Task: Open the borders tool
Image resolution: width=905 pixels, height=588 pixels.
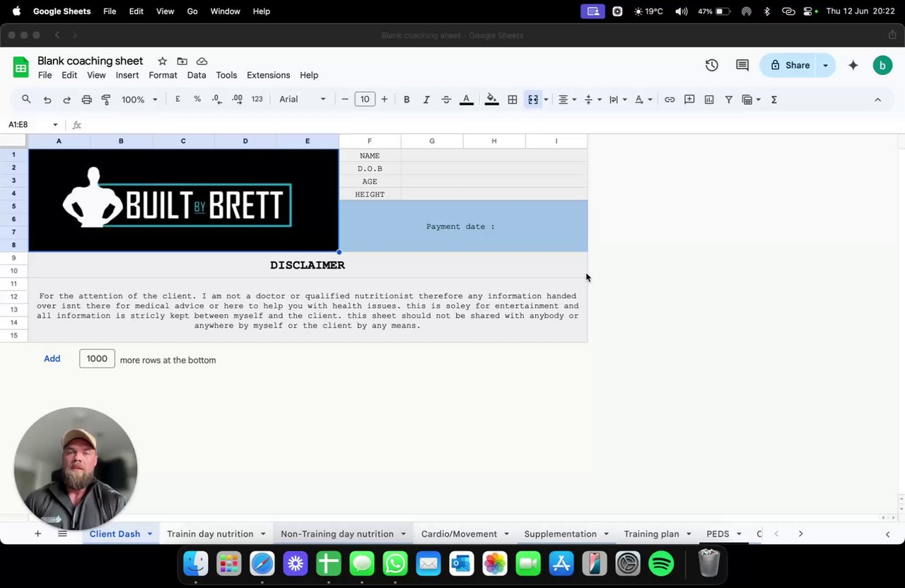Action: pyautogui.click(x=513, y=100)
